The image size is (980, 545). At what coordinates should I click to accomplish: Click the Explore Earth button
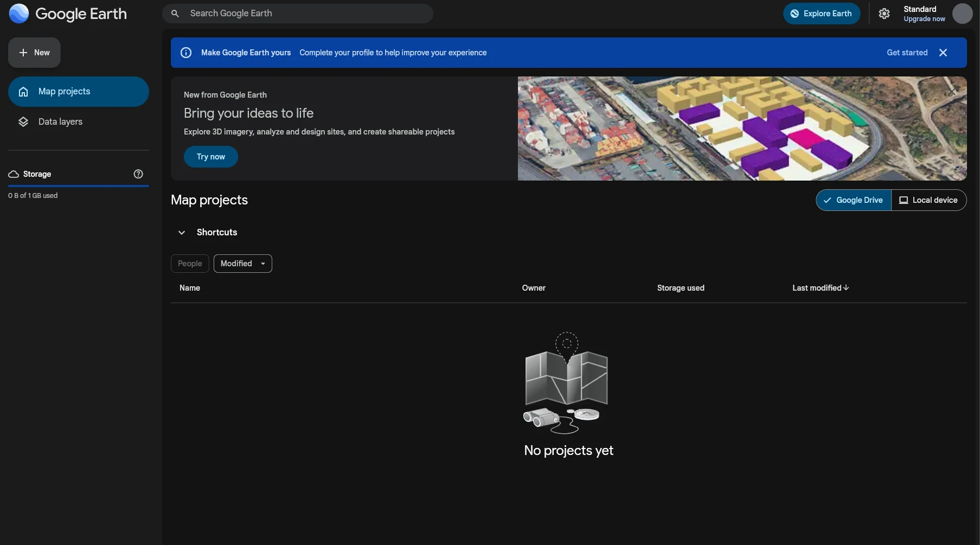[822, 14]
